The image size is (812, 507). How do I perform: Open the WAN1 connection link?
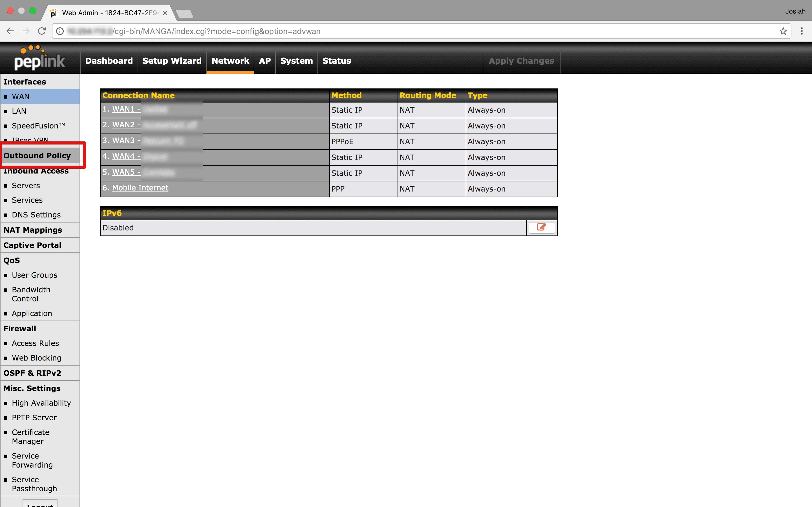[x=126, y=109]
